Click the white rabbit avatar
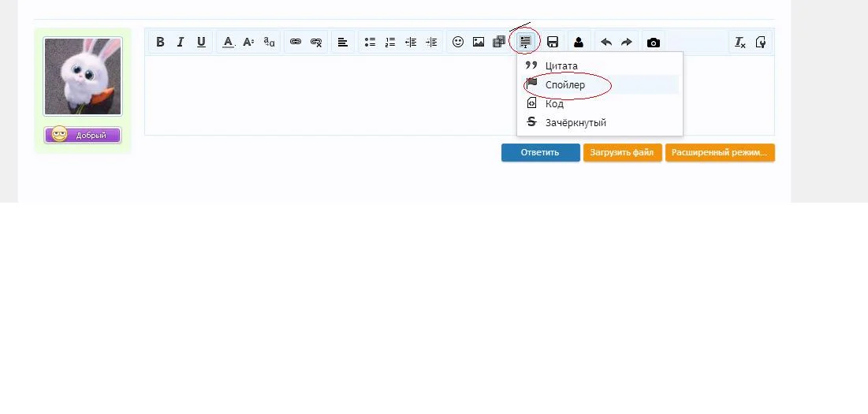The width and height of the screenshot is (868, 414). (x=83, y=76)
